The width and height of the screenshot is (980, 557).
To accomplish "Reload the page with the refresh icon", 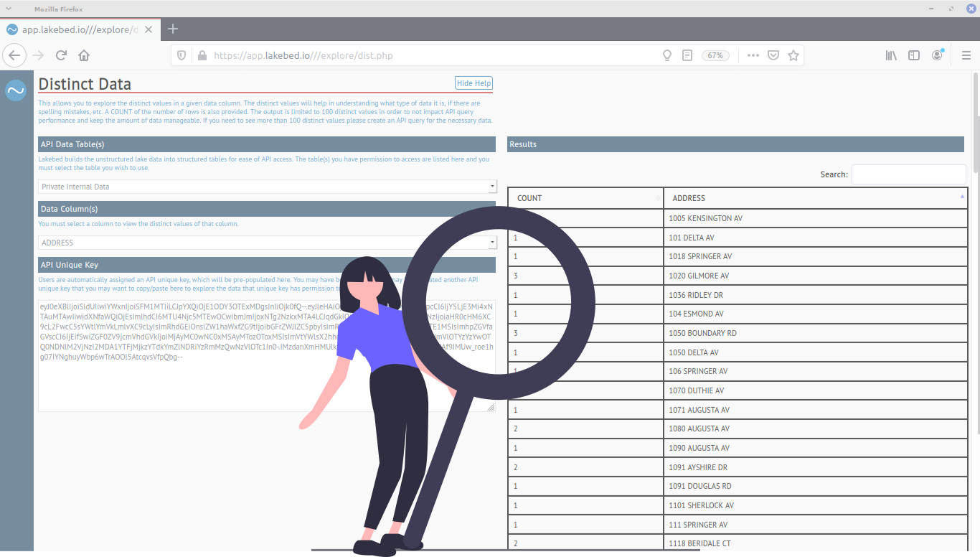I will pos(62,55).
